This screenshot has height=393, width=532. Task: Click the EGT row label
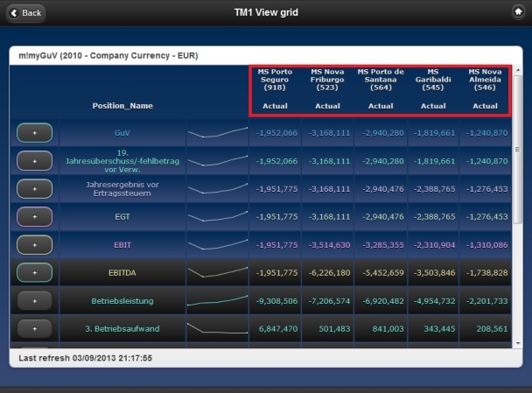tap(122, 216)
